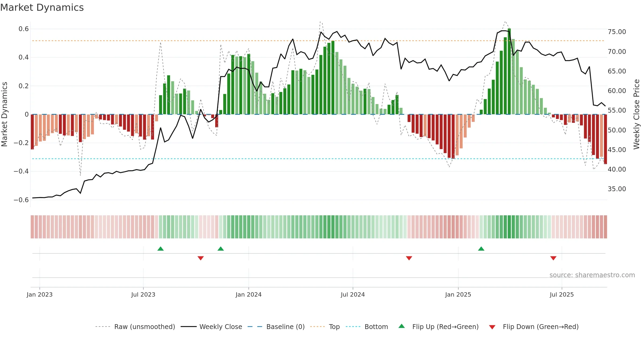Click the red triangle icon in the legend
The width and height of the screenshot is (644, 362).
pyautogui.click(x=492, y=327)
